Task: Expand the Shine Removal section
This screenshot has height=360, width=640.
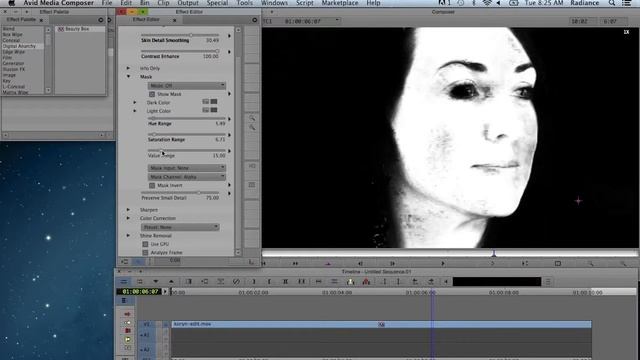Action: (x=128, y=236)
